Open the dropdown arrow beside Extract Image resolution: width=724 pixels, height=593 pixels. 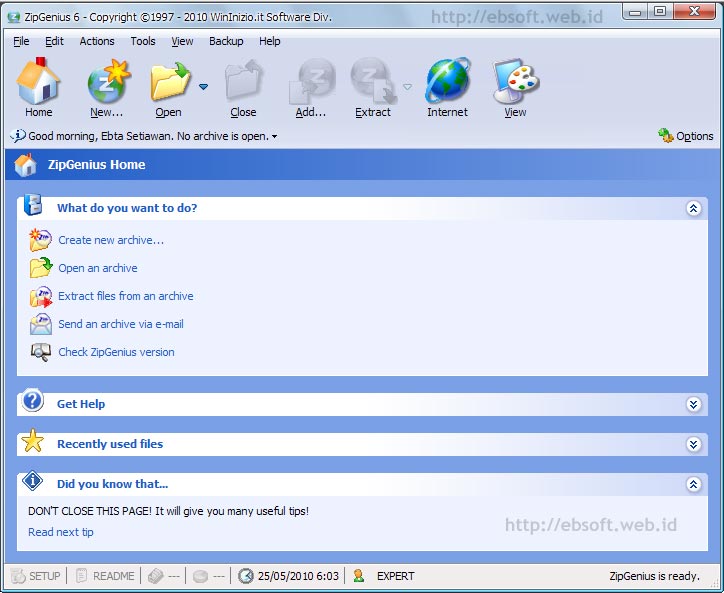tap(407, 86)
